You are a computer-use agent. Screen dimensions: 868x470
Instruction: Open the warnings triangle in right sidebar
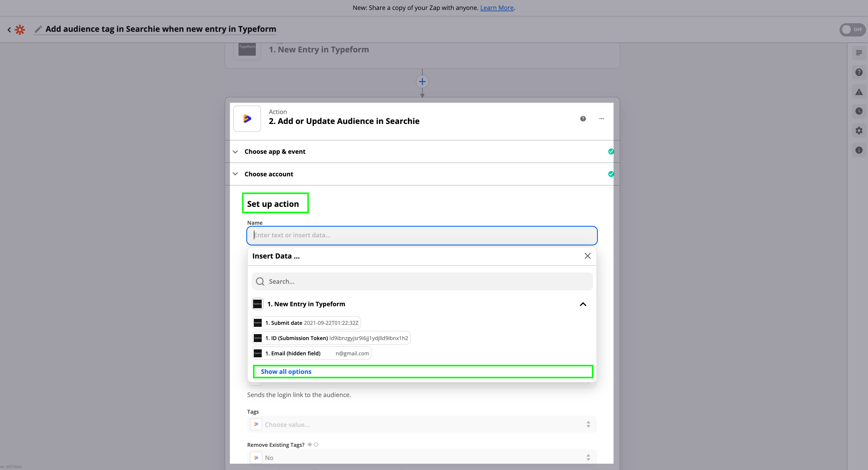coord(859,92)
